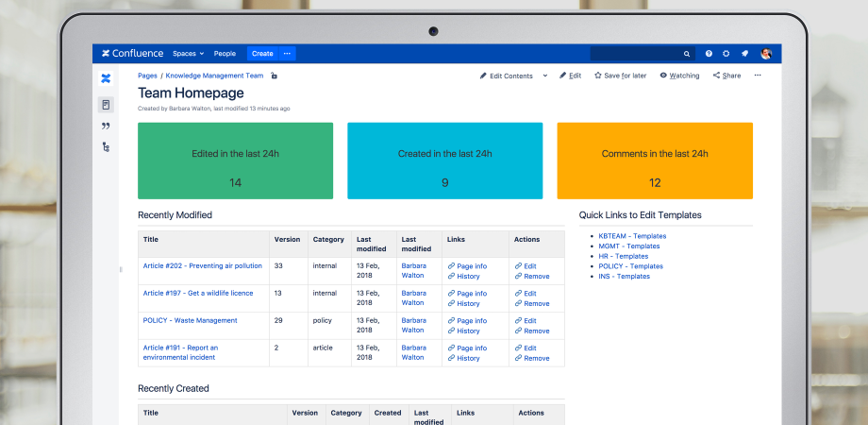Screen dimensions: 868x425
Task: Click the page restrictions unlocked padlock
Action: [x=274, y=76]
